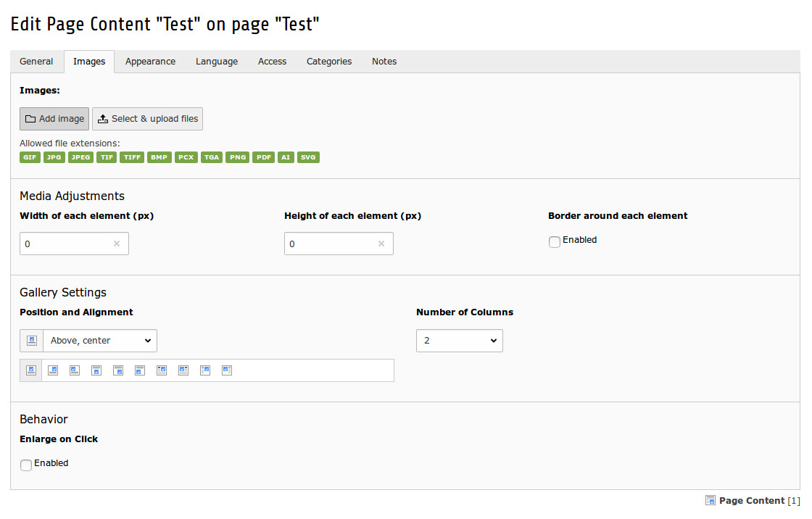Open the Appearance tab
Screen dimensions: 812x519
click(x=150, y=62)
